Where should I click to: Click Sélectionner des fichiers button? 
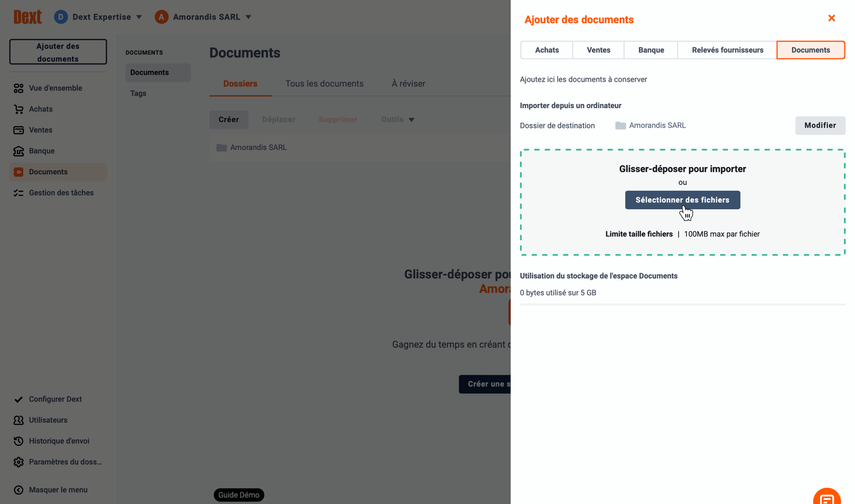pyautogui.click(x=682, y=200)
